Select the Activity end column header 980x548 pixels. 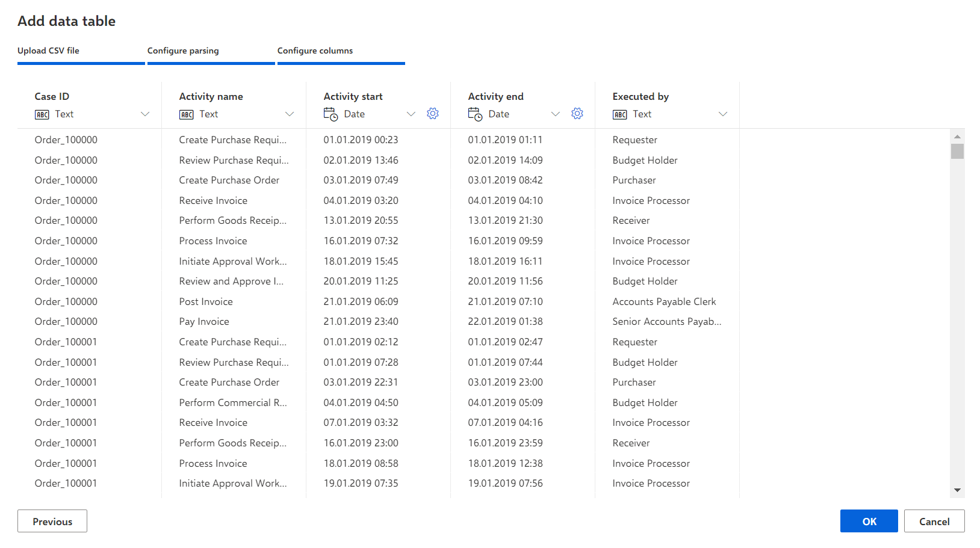click(496, 96)
